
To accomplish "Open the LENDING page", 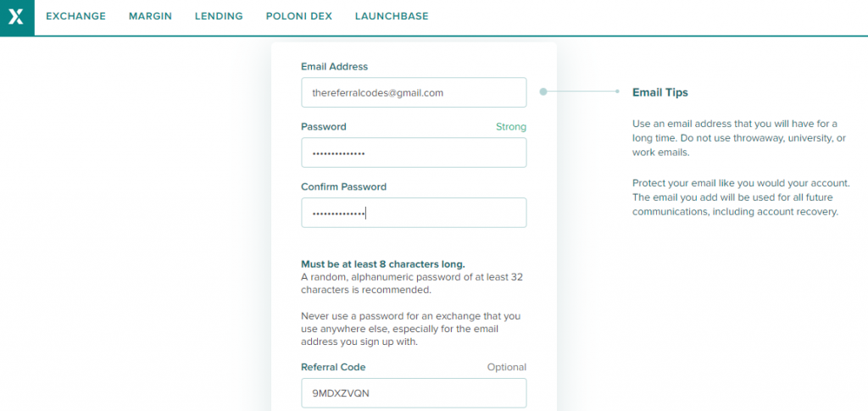I will click(219, 17).
